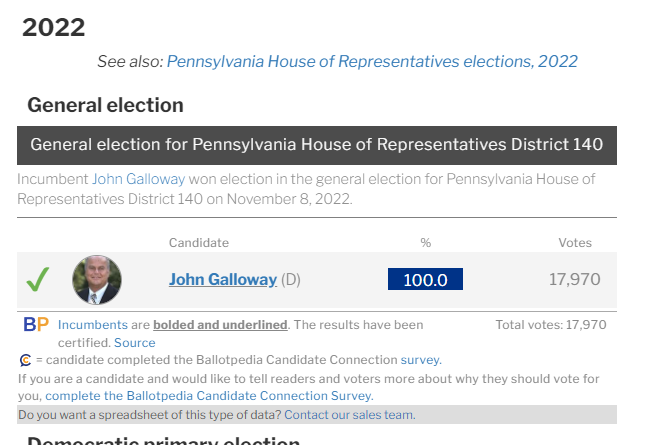Click the General election District 140 header bar
The image size is (645, 445).
[x=316, y=145]
